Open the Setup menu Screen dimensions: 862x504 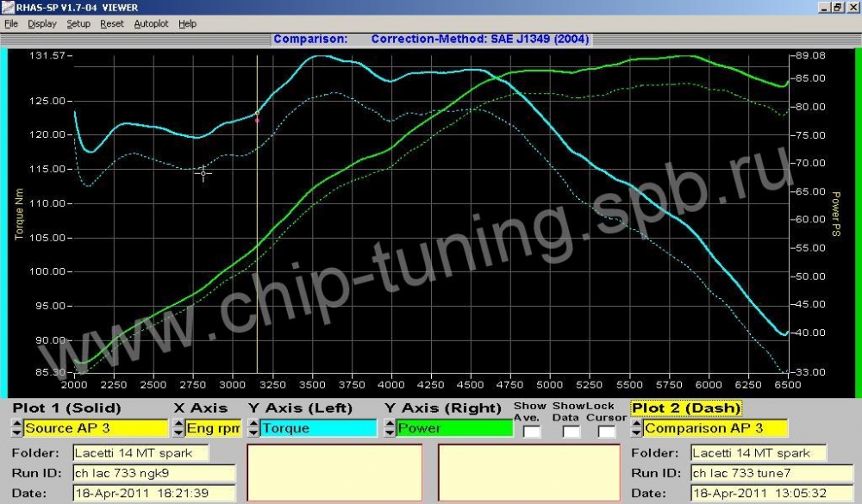click(78, 24)
